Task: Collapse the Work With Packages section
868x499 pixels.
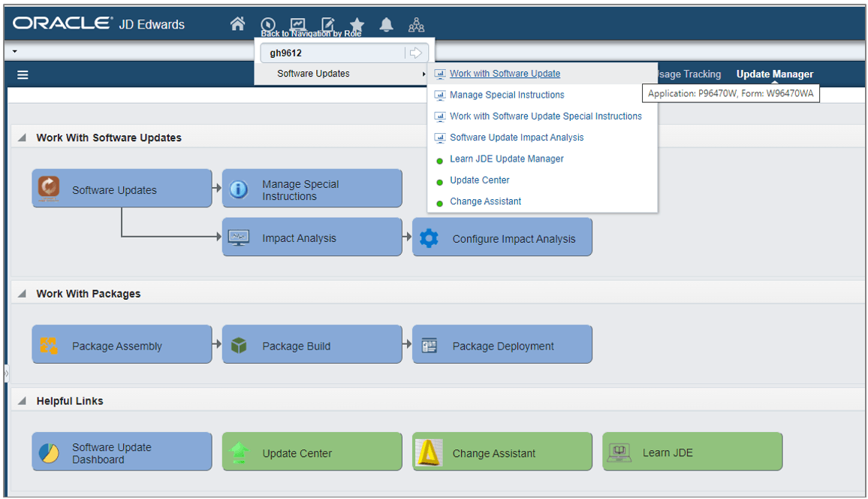Action: (x=22, y=294)
